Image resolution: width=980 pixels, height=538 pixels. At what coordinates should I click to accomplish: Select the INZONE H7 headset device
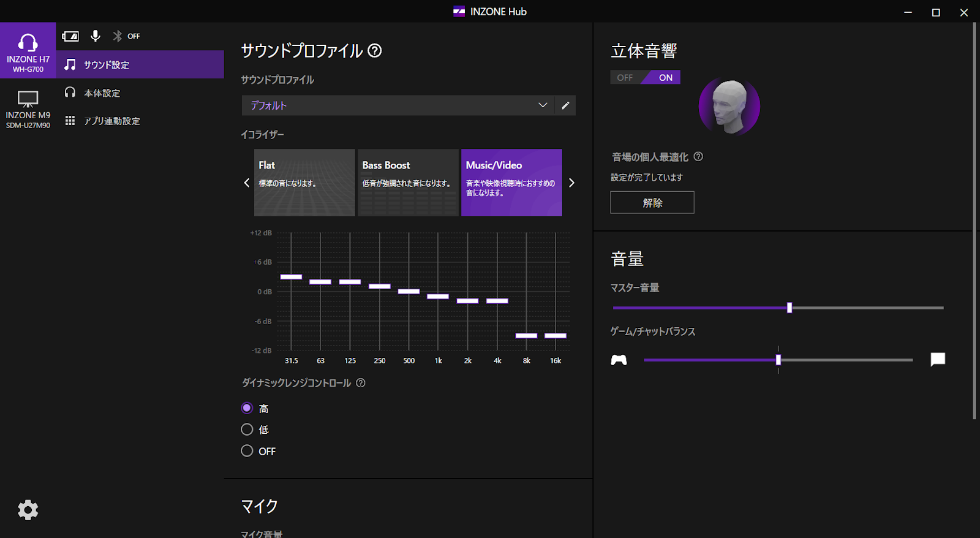click(x=28, y=50)
